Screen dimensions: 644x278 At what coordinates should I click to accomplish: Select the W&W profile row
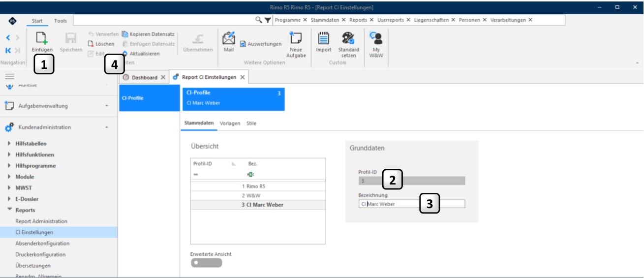pos(258,195)
